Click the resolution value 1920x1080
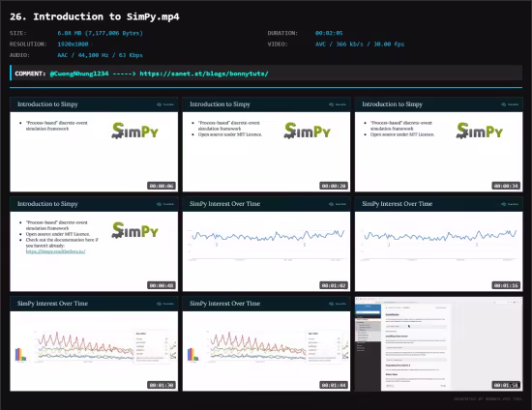Viewport: 532px width, 410px height. 73,44
